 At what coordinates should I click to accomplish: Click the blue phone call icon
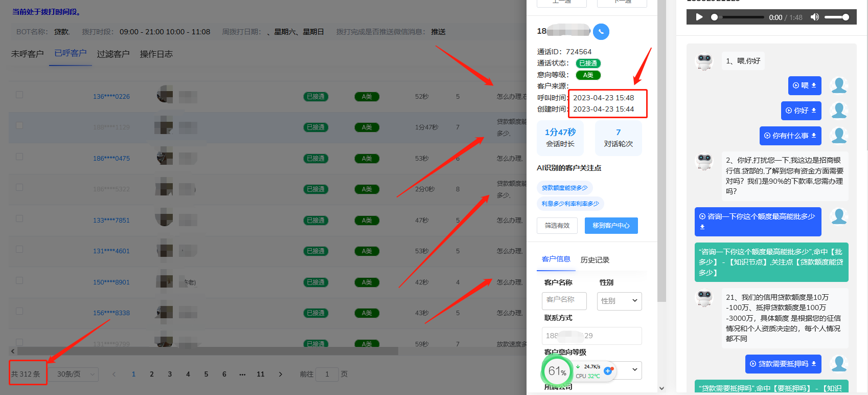pos(601,32)
